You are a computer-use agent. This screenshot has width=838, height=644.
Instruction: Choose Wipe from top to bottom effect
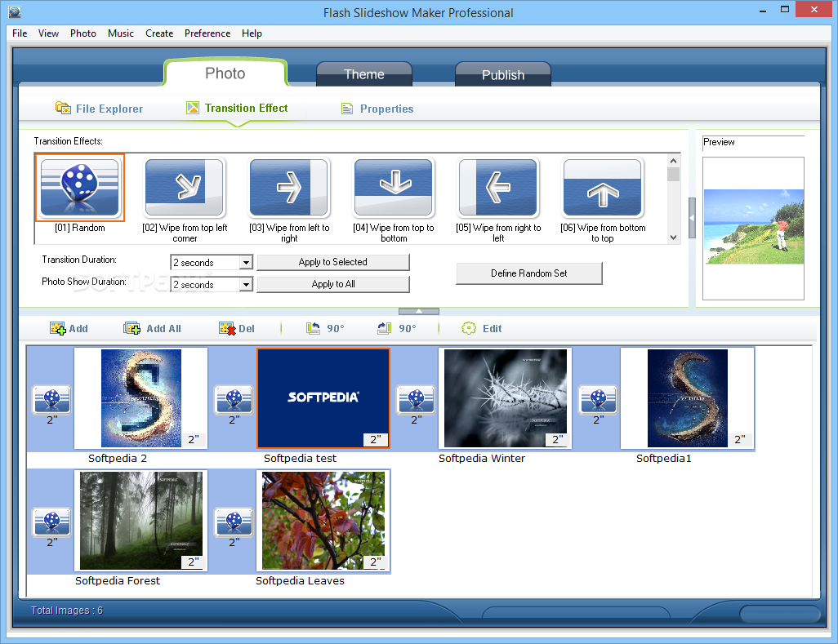[394, 188]
